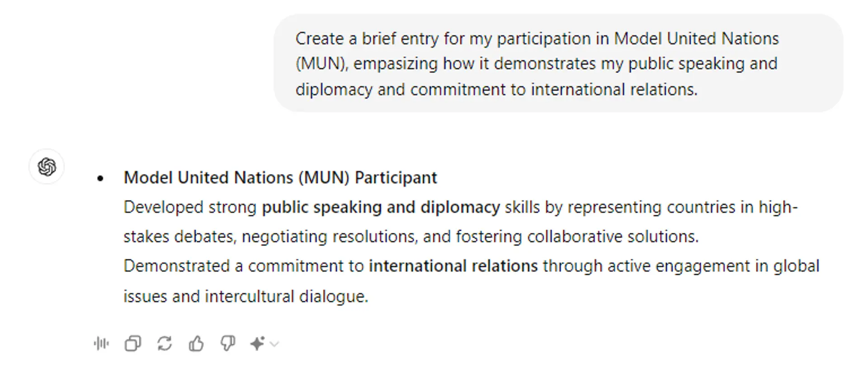
Task: Click the words "Developed strong" in the response
Action: 190,207
